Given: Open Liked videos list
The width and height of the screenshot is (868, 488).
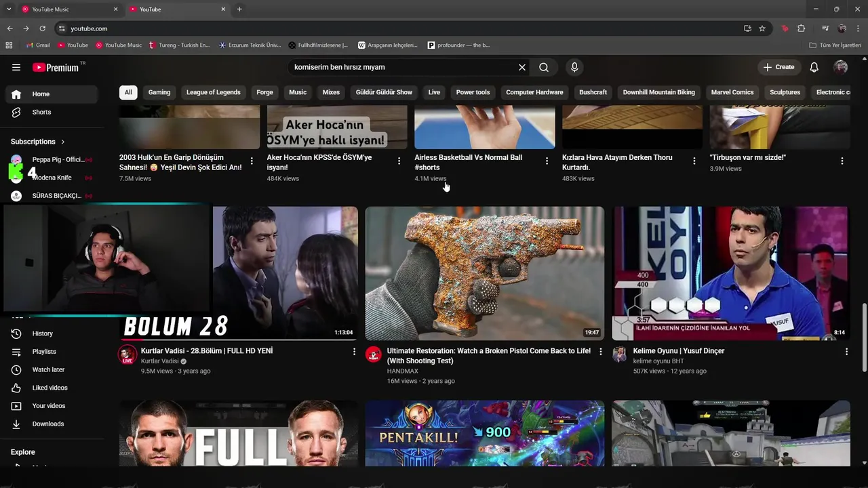Looking at the screenshot, I should click(52, 388).
